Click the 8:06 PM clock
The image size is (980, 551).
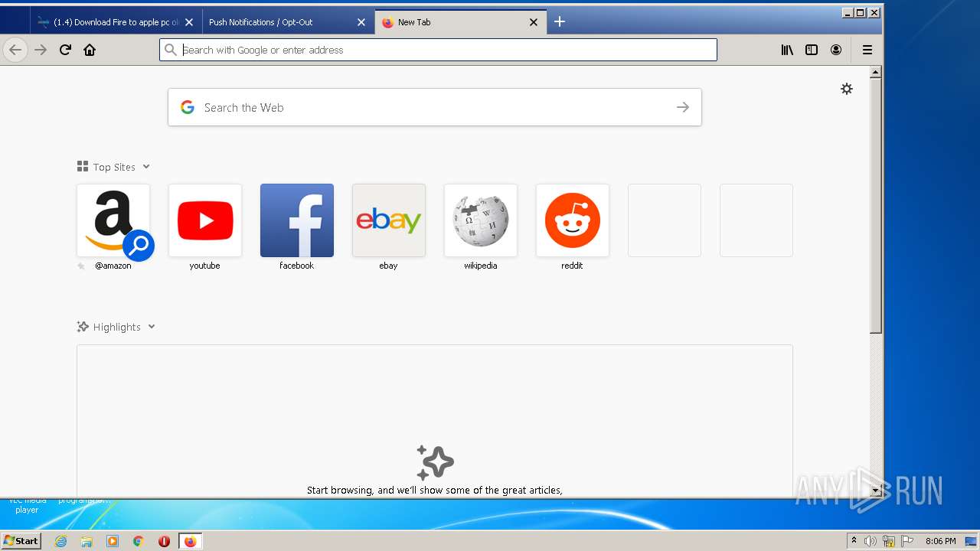coord(940,541)
